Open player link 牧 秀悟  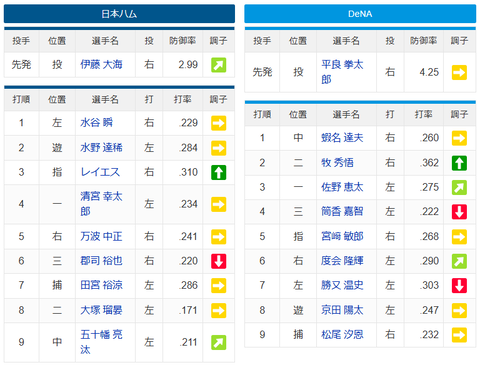337,163
